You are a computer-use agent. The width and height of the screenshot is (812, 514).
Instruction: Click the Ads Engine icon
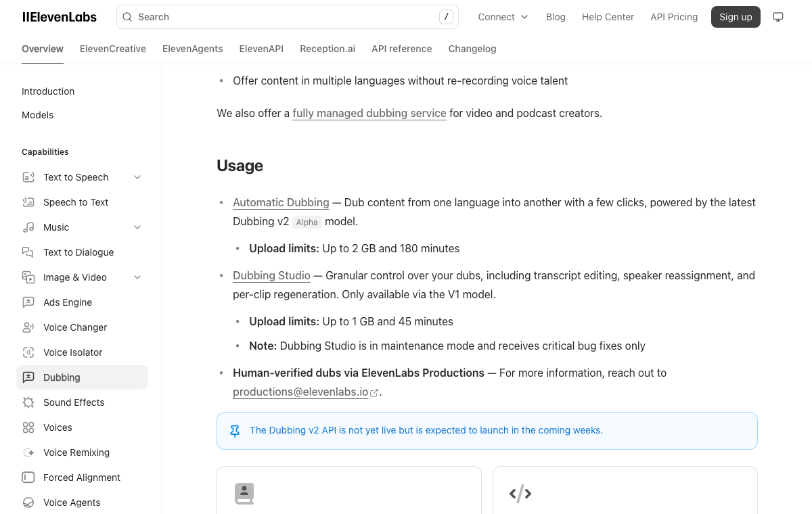pyautogui.click(x=28, y=302)
